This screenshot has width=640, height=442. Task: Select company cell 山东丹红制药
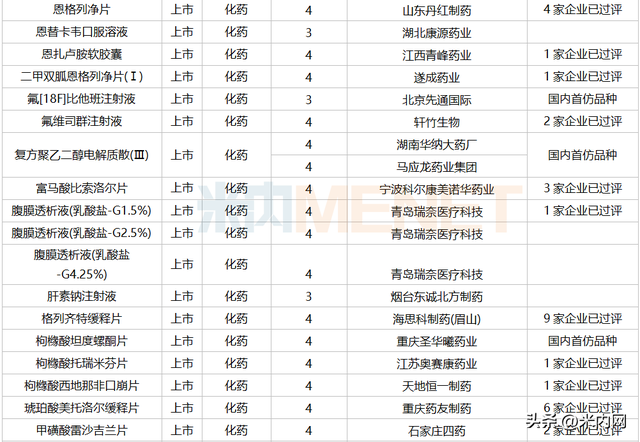[x=437, y=10]
